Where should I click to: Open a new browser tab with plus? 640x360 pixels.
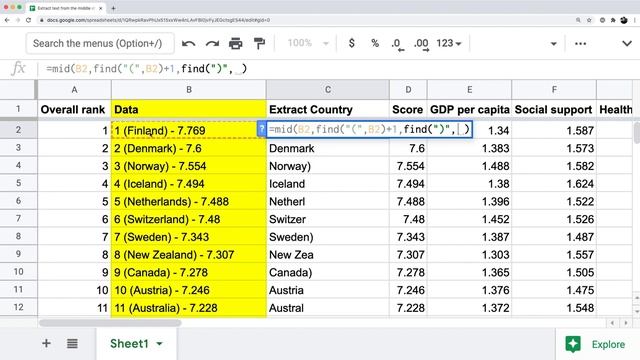click(x=113, y=8)
